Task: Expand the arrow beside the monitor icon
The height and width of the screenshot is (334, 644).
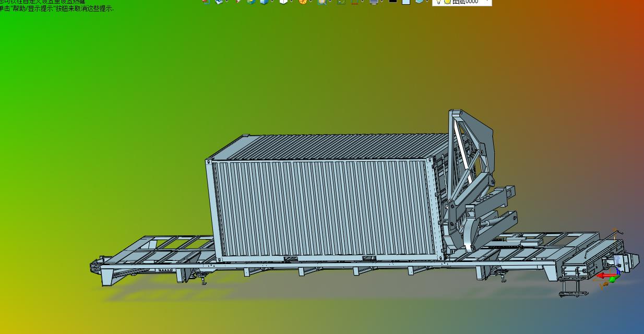Action: (x=383, y=2)
